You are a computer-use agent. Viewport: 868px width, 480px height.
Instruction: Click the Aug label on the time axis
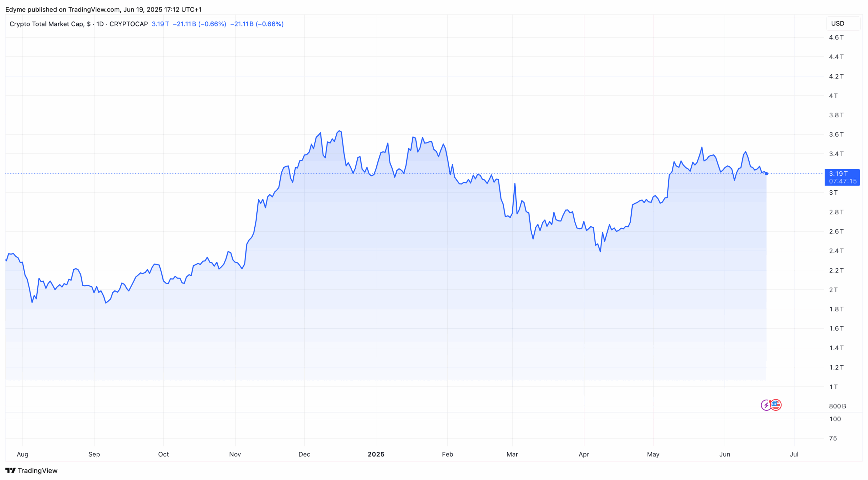[x=22, y=454]
